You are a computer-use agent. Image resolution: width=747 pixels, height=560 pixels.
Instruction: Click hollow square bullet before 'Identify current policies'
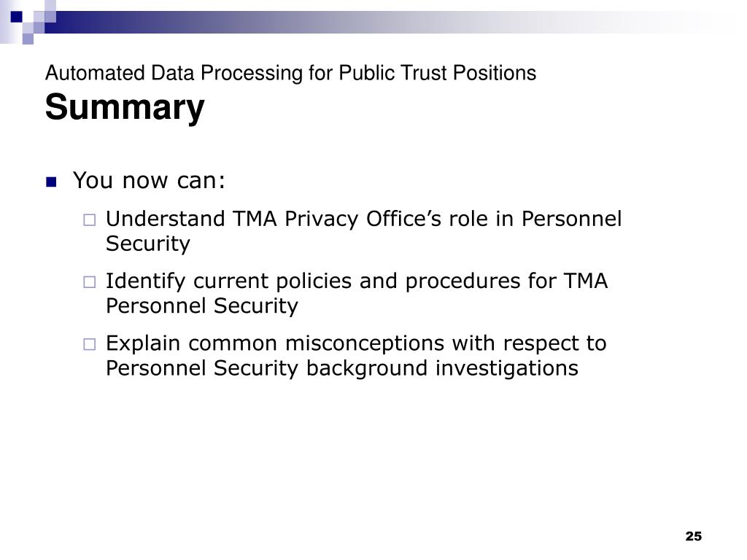click(90, 282)
